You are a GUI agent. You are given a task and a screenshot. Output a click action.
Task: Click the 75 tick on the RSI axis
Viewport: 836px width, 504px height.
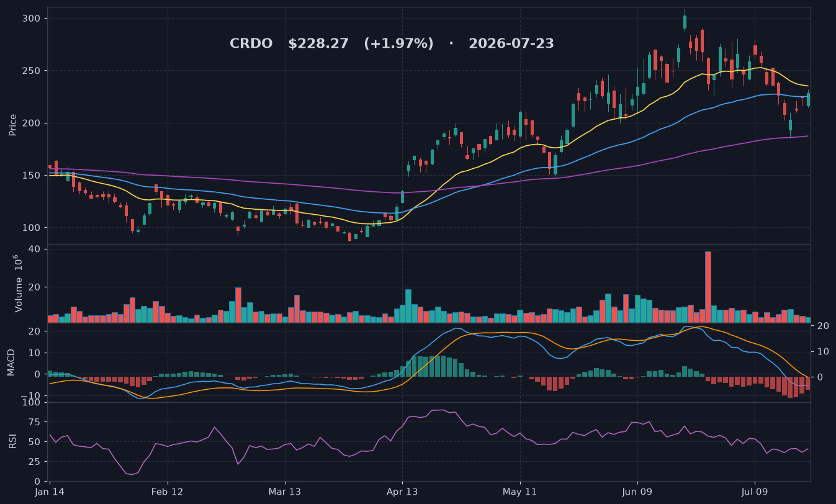[x=35, y=422]
